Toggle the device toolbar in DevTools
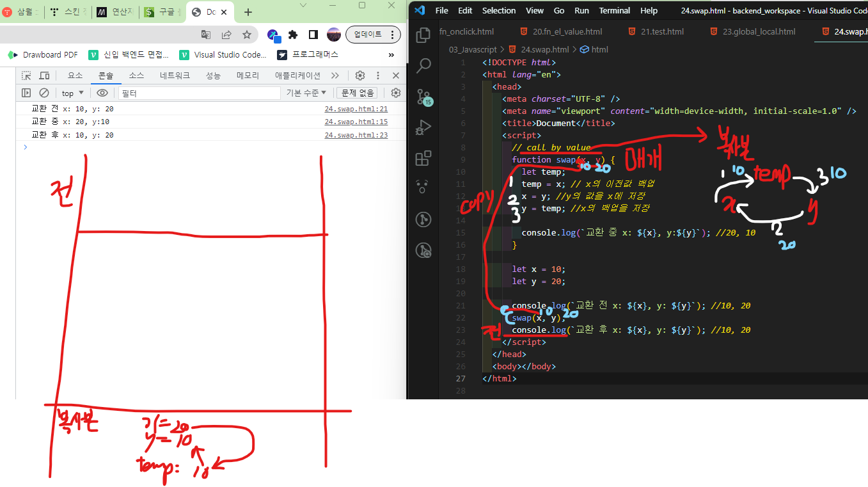Image resolution: width=868 pixels, height=487 pixels. (x=44, y=76)
